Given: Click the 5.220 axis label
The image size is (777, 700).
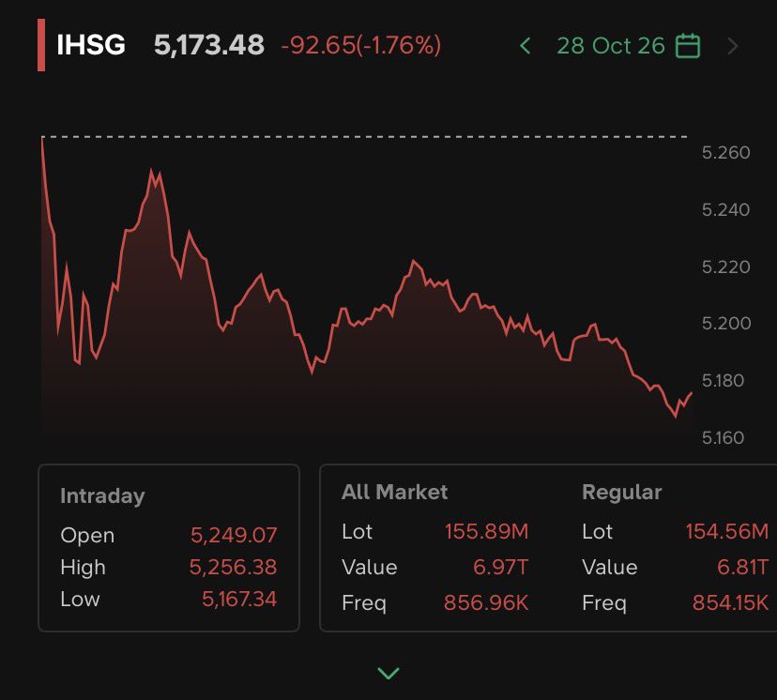Looking at the screenshot, I should point(725,267).
